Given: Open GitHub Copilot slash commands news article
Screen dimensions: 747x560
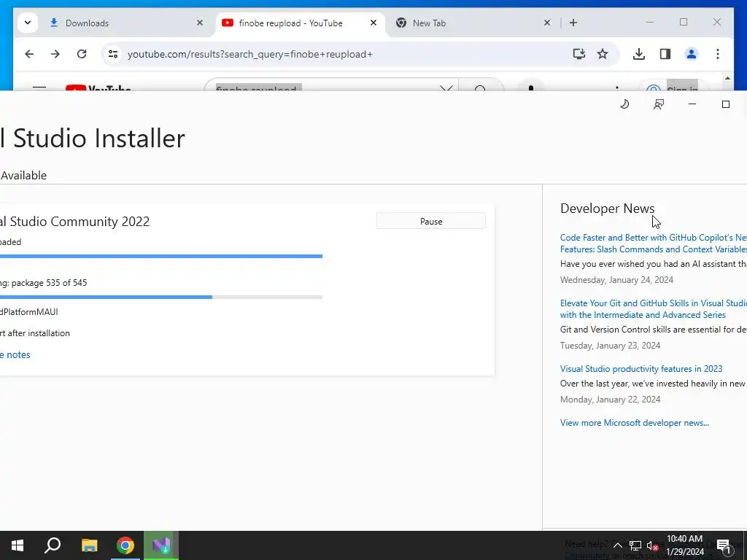Looking at the screenshot, I should click(x=653, y=244).
